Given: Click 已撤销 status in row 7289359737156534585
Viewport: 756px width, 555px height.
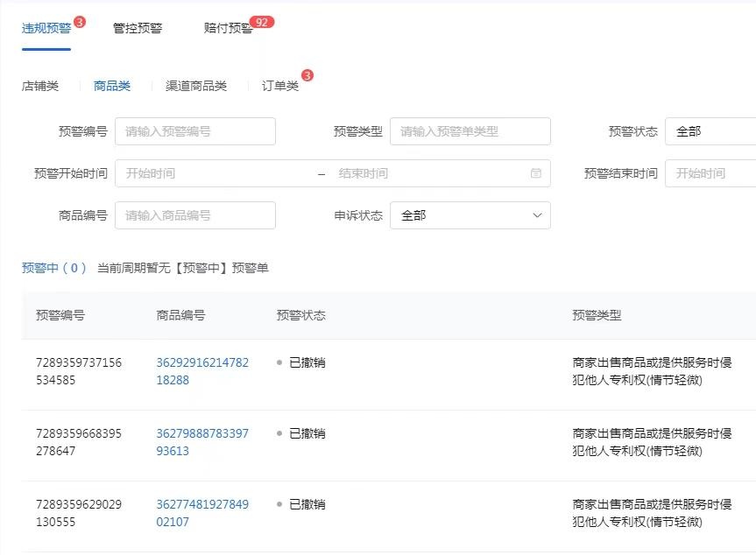Looking at the screenshot, I should pyautogui.click(x=307, y=362).
